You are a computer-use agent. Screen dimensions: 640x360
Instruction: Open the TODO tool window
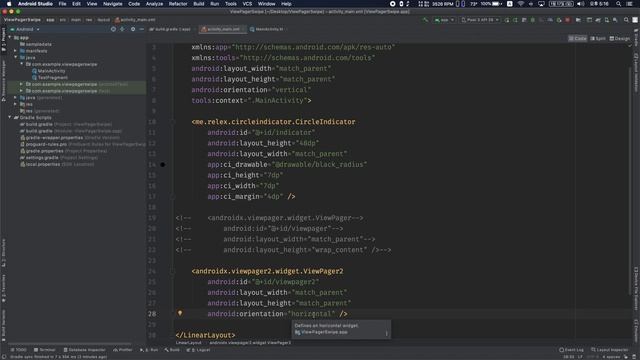pos(19,350)
